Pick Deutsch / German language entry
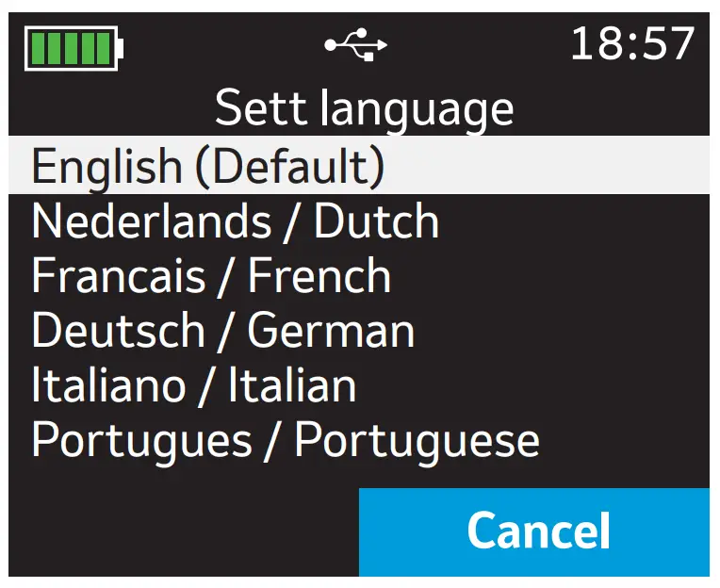This screenshot has width=720, height=588. [222, 331]
